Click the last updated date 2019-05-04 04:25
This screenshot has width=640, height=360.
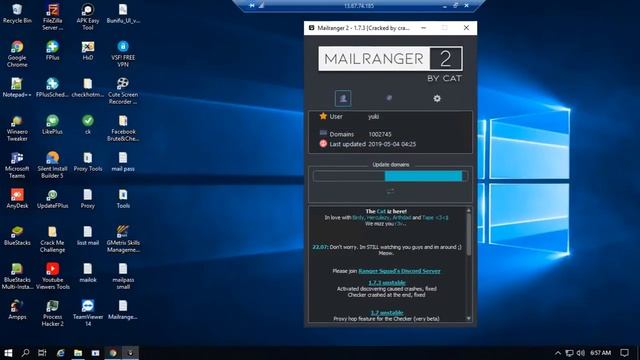pyautogui.click(x=392, y=144)
